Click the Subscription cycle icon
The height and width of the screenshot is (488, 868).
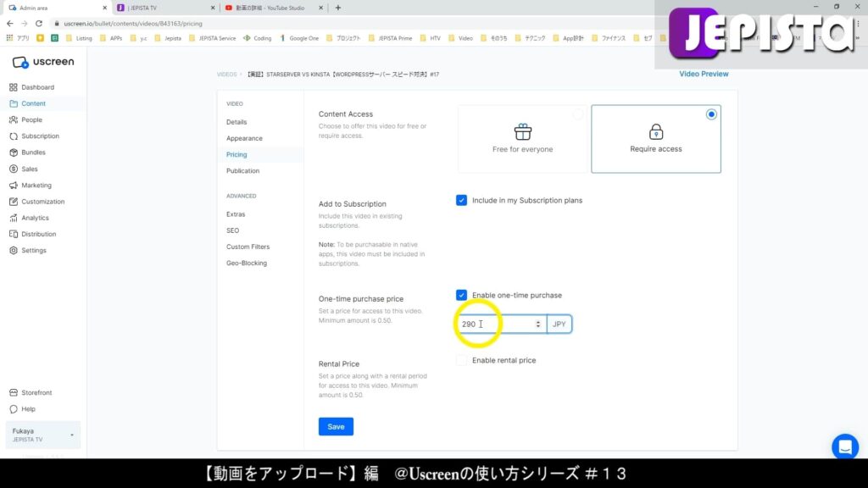pyautogui.click(x=14, y=136)
